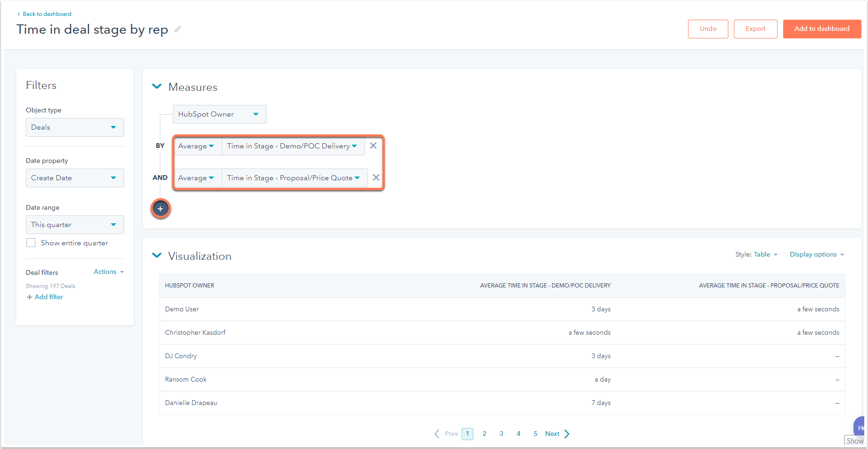
Task: Collapse the Measures section chevron
Action: click(157, 87)
